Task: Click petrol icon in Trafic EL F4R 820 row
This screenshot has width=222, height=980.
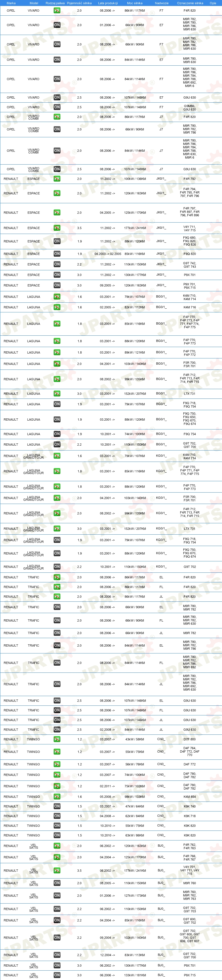Action: tap(57, 578)
